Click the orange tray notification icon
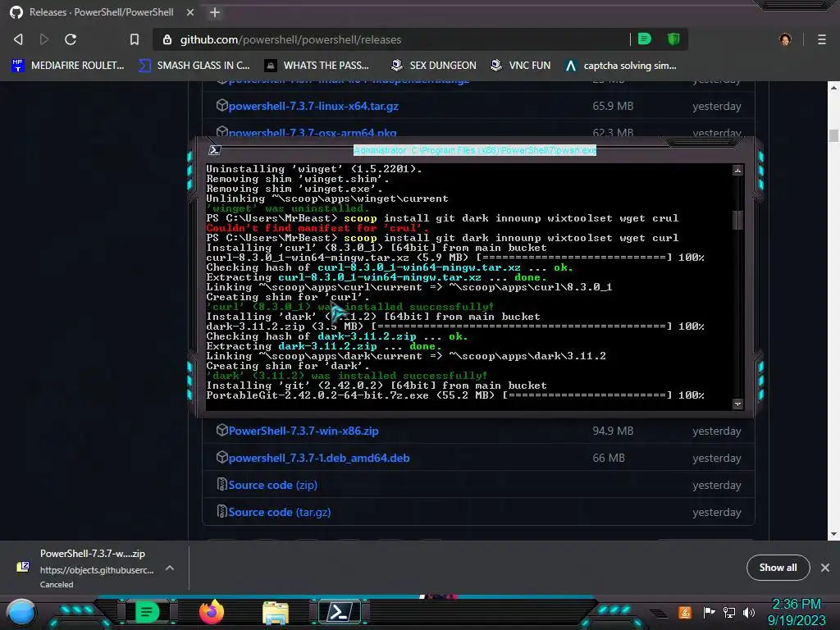Image resolution: width=840 pixels, height=630 pixels. click(x=685, y=612)
